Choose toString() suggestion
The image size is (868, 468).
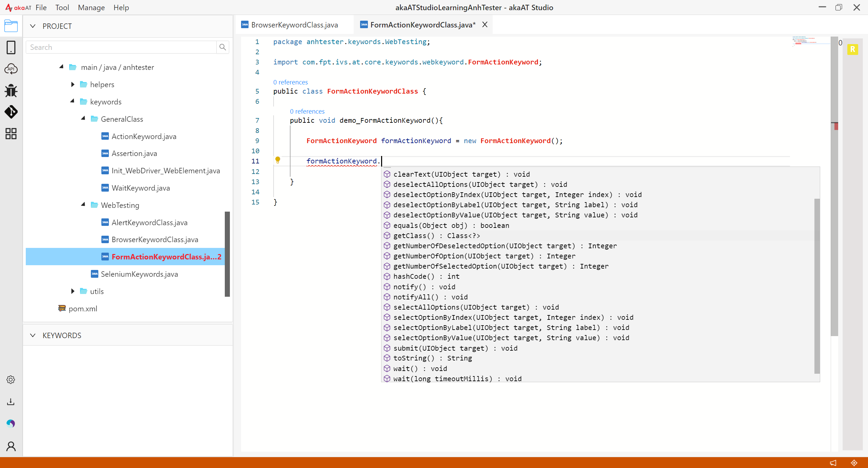click(597, 358)
